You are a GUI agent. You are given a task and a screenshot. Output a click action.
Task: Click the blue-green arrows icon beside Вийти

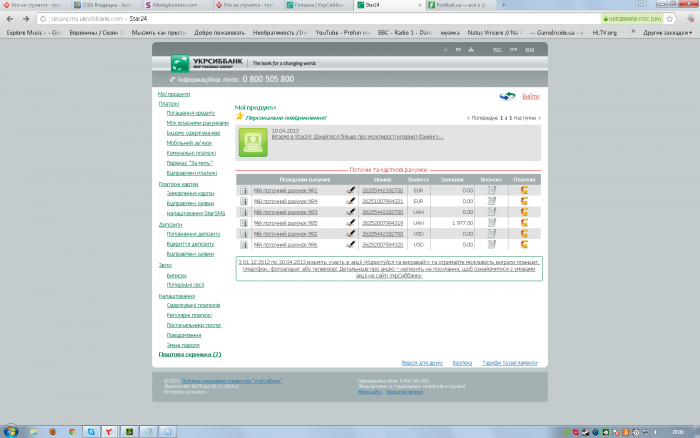pyautogui.click(x=508, y=96)
